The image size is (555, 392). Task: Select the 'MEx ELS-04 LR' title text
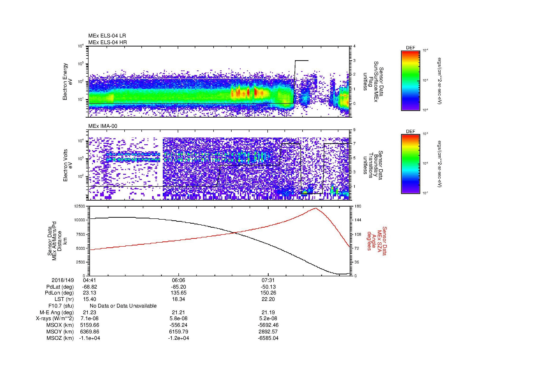coord(107,36)
